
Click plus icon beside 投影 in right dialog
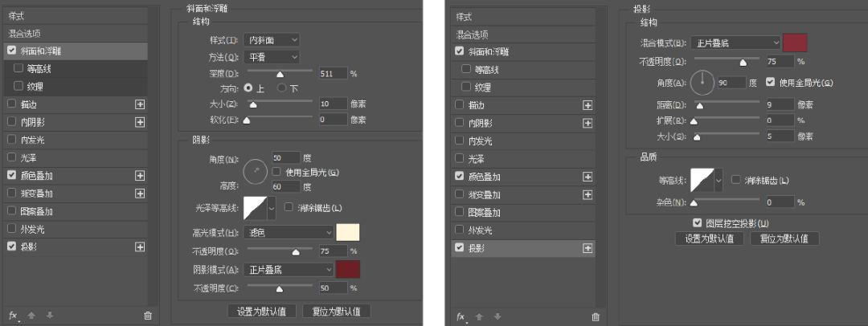coord(588,248)
